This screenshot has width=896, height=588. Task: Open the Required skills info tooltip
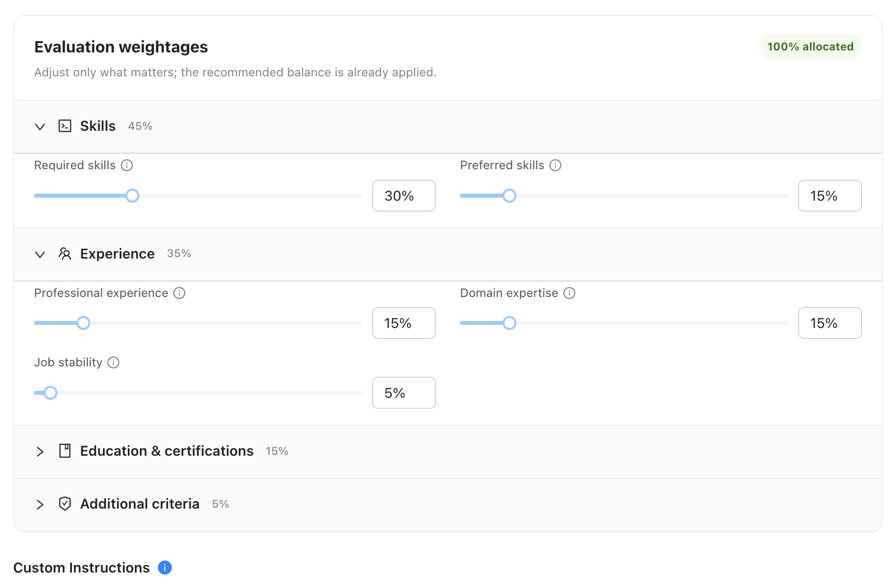pos(127,165)
